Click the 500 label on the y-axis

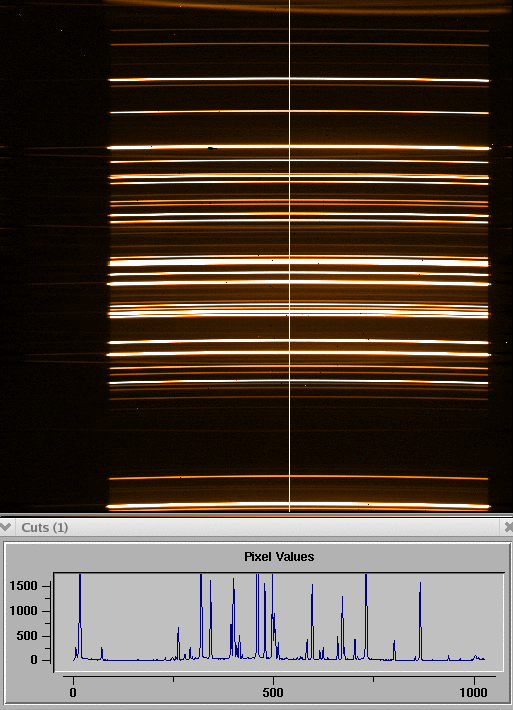(28, 636)
